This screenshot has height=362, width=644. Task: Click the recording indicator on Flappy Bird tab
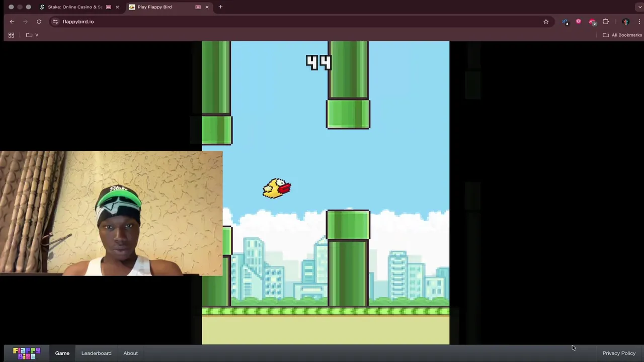pyautogui.click(x=198, y=7)
